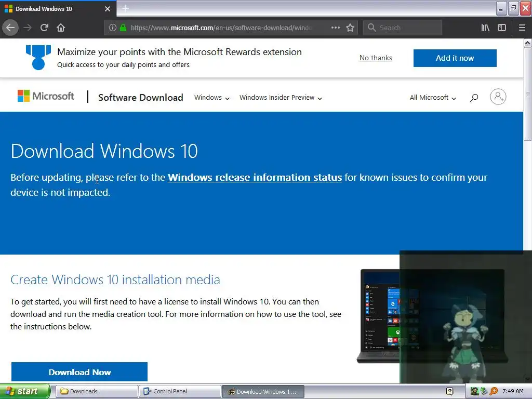Click the Microsoft logo
The image size is (532, 399).
tap(46, 96)
